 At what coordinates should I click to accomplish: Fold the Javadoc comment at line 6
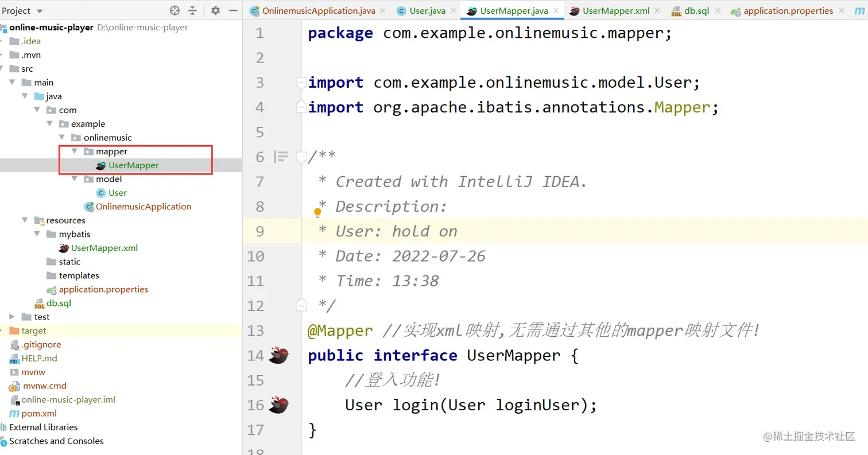pos(301,157)
